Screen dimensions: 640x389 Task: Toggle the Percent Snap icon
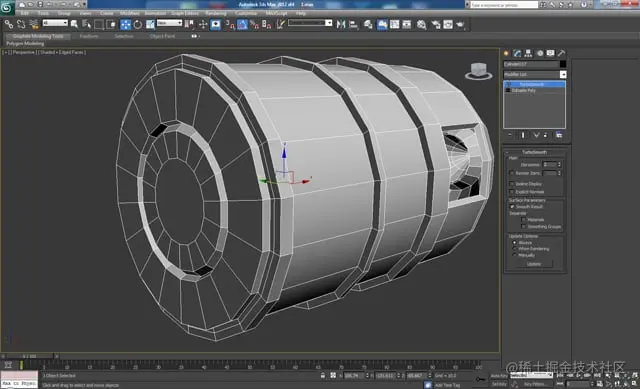tap(255, 24)
